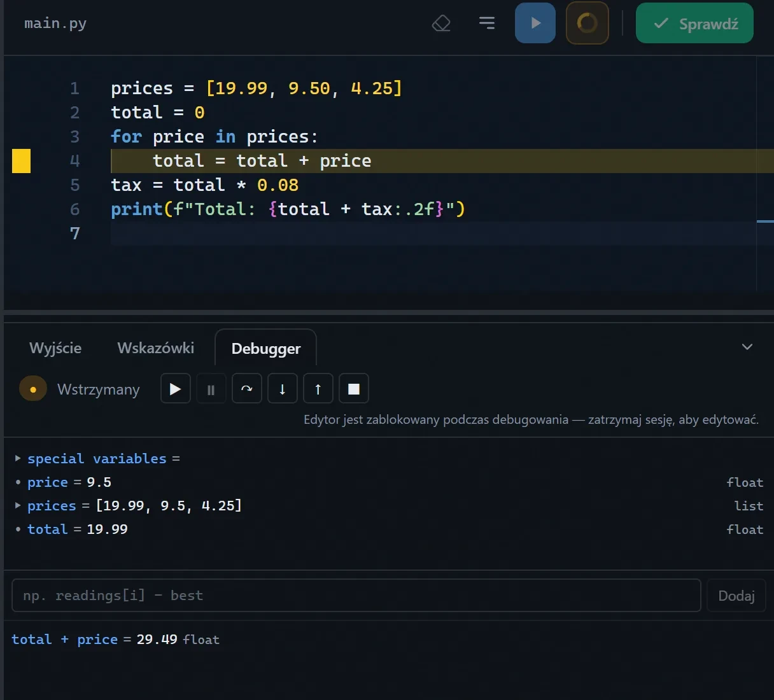This screenshot has width=774, height=700.
Task: Open the hamburger lines menu icon
Action: pyautogui.click(x=487, y=23)
